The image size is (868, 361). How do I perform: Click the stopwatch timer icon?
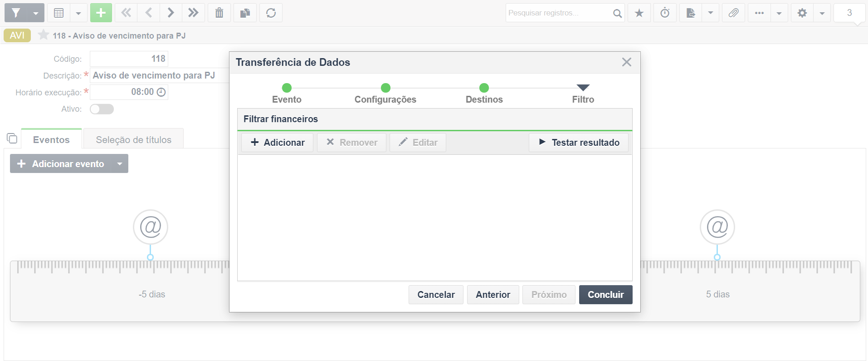[x=665, y=13]
